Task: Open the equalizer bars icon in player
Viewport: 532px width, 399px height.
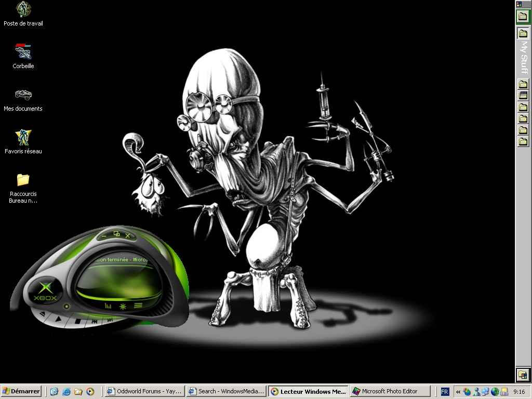Action: click(108, 306)
